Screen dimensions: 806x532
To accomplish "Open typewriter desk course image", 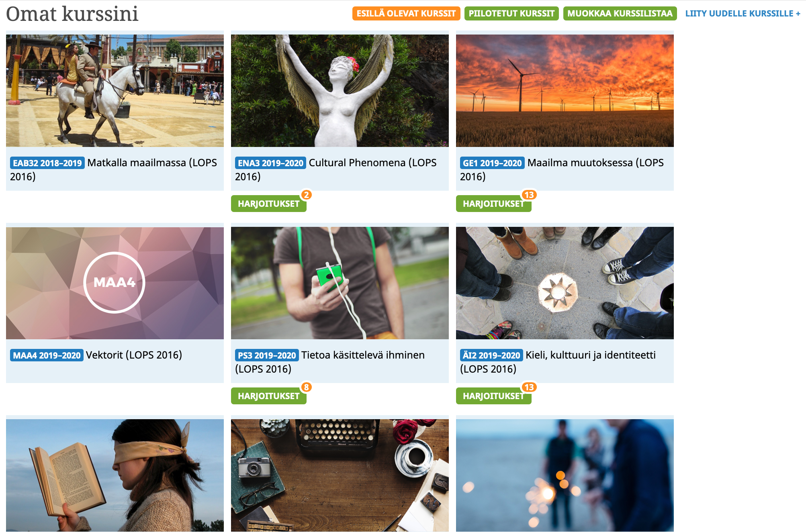I will [x=340, y=475].
